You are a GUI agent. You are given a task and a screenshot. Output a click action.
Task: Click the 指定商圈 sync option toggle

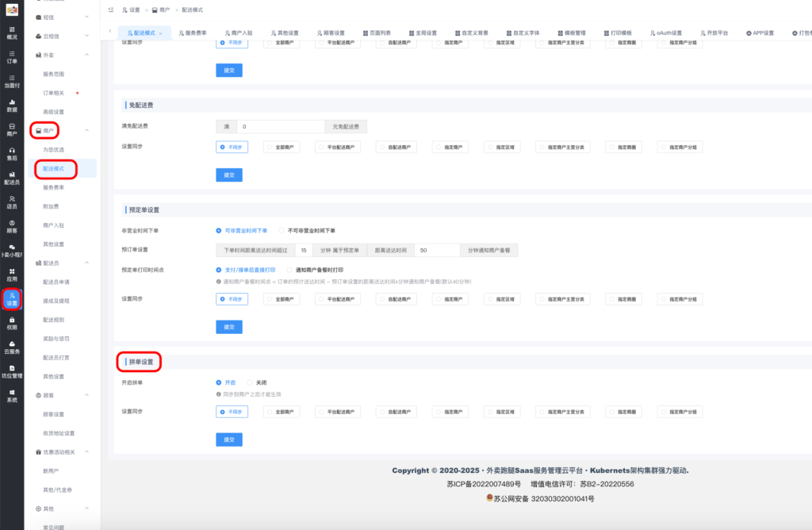pos(626,146)
